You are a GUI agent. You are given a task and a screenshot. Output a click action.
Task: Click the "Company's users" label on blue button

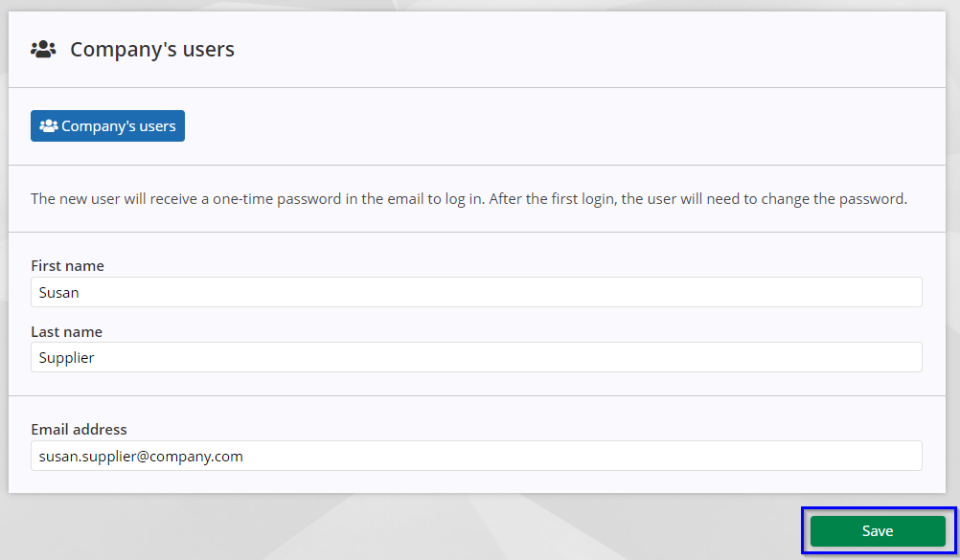[x=118, y=126]
